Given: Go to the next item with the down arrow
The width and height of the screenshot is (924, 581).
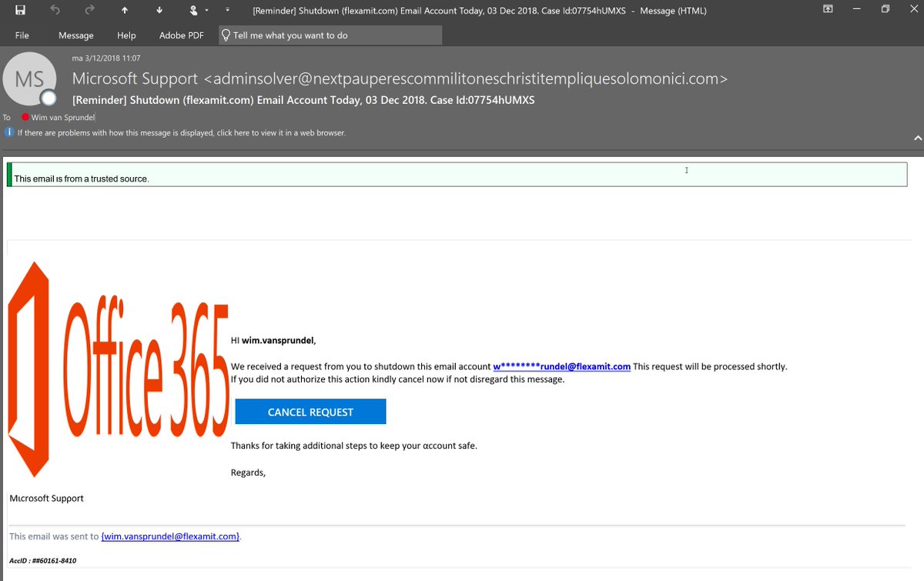Looking at the screenshot, I should [159, 10].
